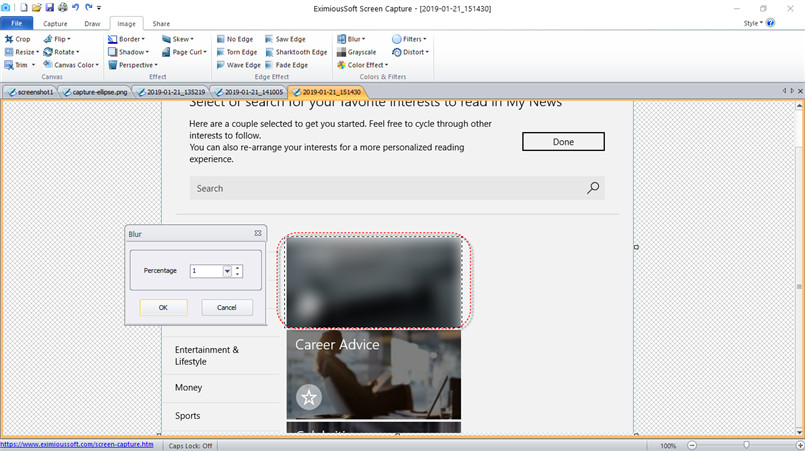Confirm blur with OK button
Screen dimensions: 805x451
coord(163,307)
